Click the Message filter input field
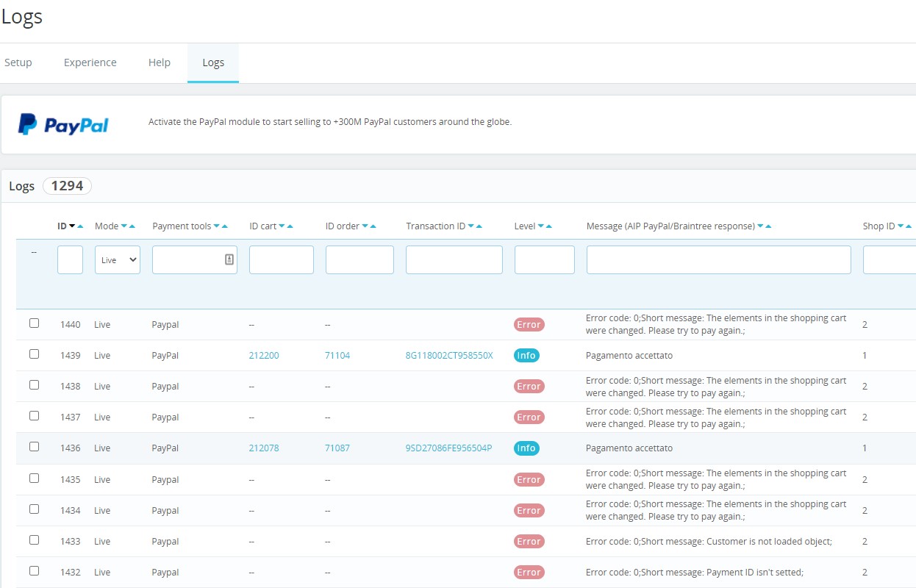Image resolution: width=916 pixels, height=588 pixels. click(718, 260)
